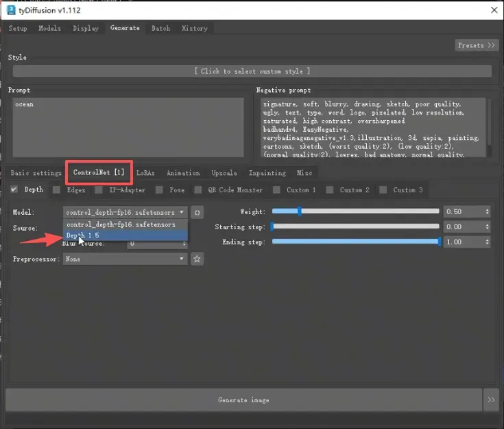This screenshot has width=504, height=429.
Task: Enable the IP-Adapter checkbox
Action: (99, 190)
